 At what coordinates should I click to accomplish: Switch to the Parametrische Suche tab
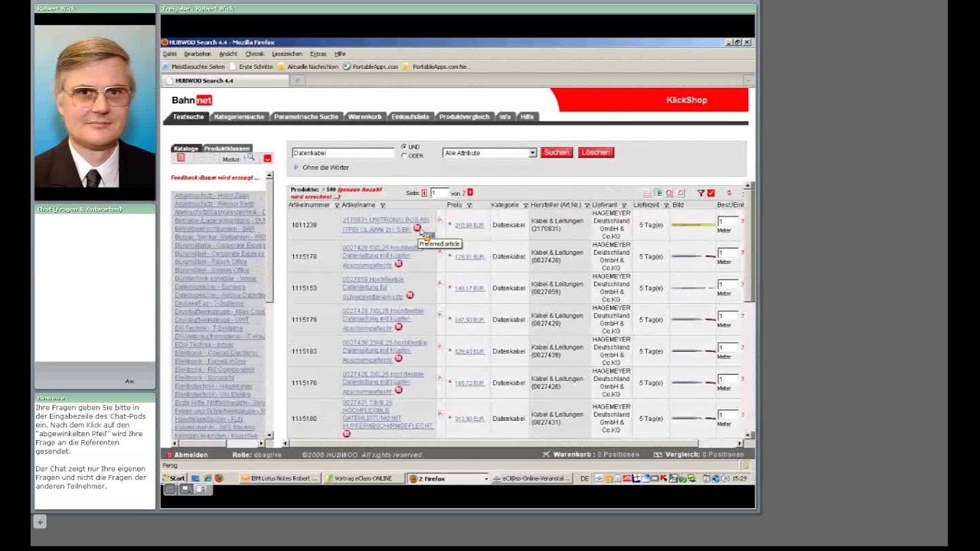click(x=305, y=117)
